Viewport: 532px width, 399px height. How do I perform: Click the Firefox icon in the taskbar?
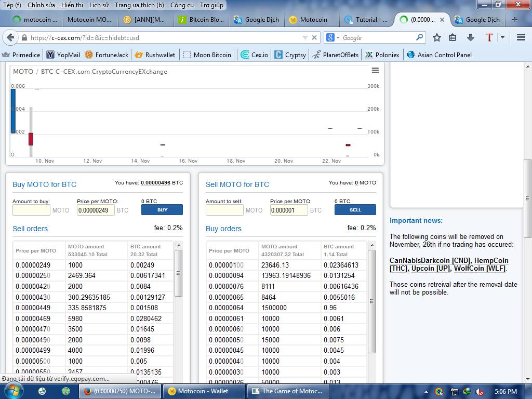point(88,391)
